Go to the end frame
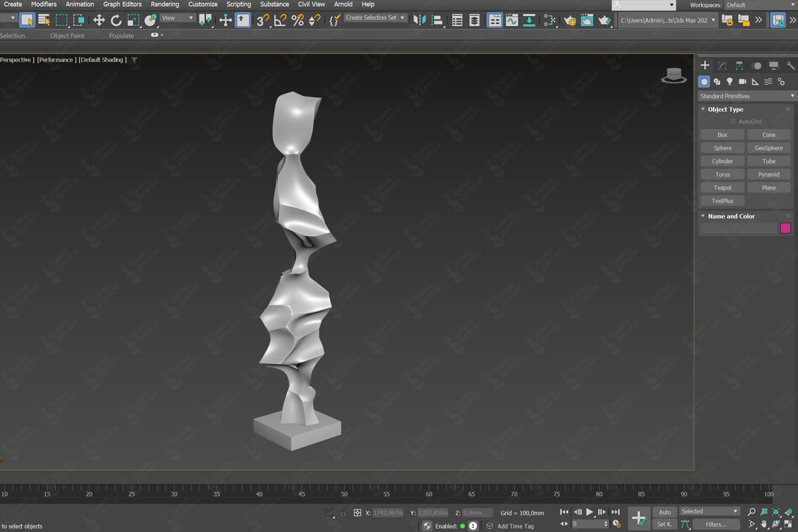Screen dimensions: 798x532 click(x=616, y=512)
